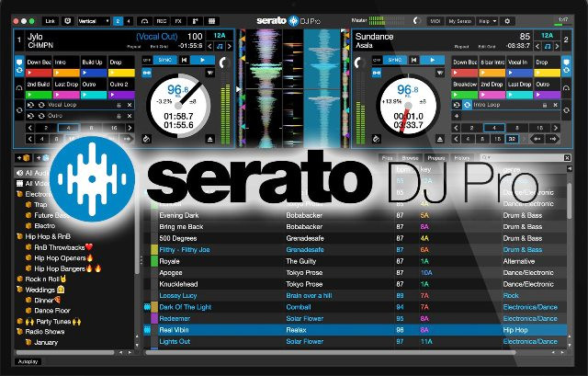Play deck 2 track Sundance
This screenshot has width=588, height=376.
click(433, 60)
